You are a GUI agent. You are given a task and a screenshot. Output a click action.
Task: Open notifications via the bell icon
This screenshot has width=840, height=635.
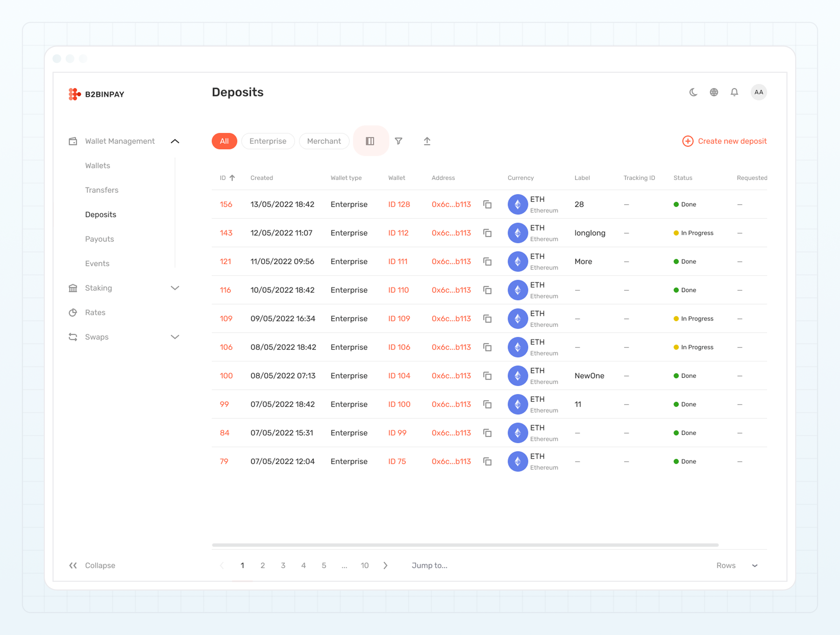coord(734,92)
